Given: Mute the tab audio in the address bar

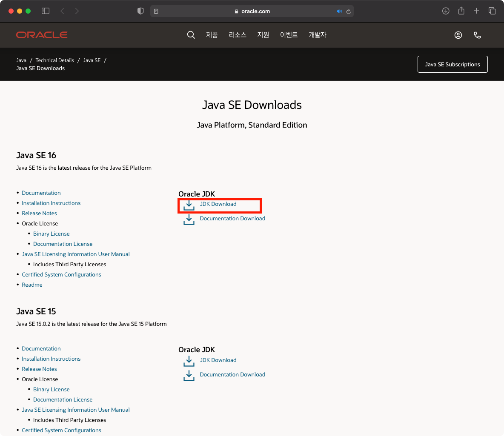Looking at the screenshot, I should click(339, 11).
